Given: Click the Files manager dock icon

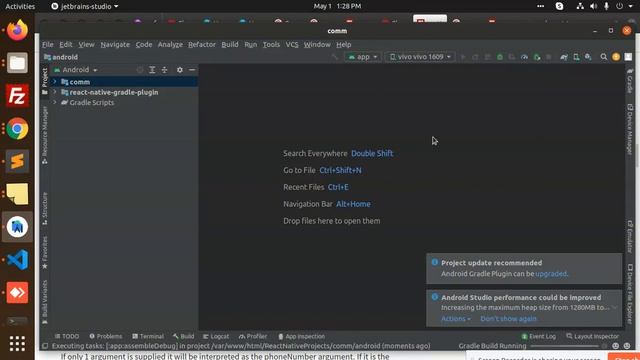Looking at the screenshot, I should [x=17, y=63].
